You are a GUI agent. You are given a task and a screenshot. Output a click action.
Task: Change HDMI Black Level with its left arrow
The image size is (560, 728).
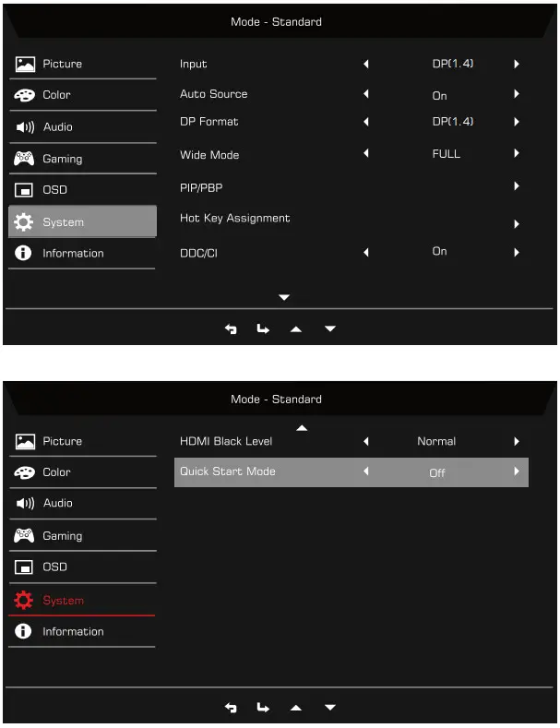366,442
